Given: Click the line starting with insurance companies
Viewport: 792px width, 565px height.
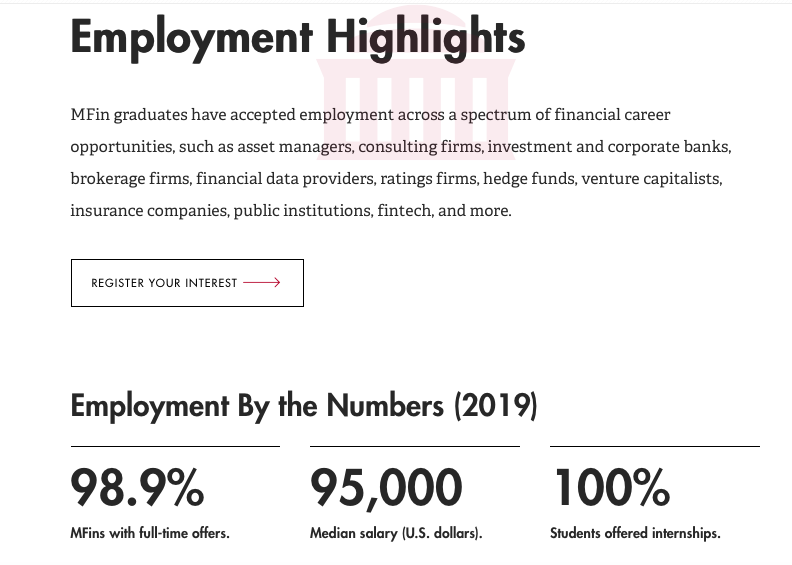Looking at the screenshot, I should coord(291,211).
